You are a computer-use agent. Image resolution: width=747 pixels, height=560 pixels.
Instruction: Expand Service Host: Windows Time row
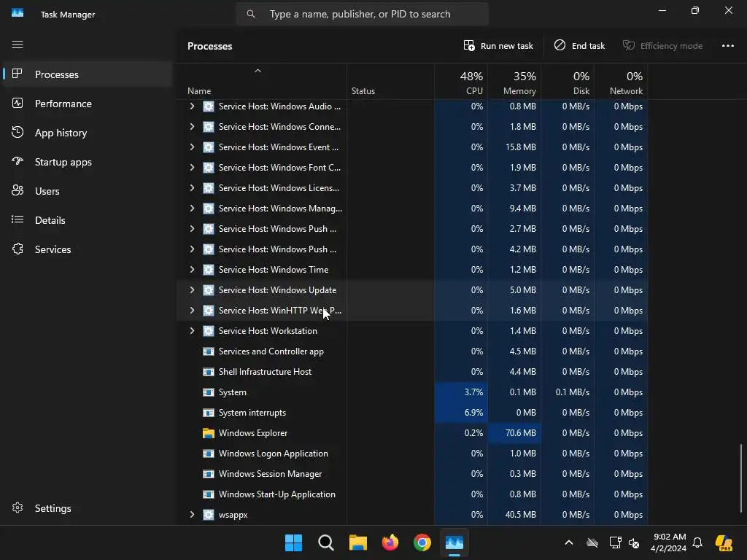click(x=192, y=270)
